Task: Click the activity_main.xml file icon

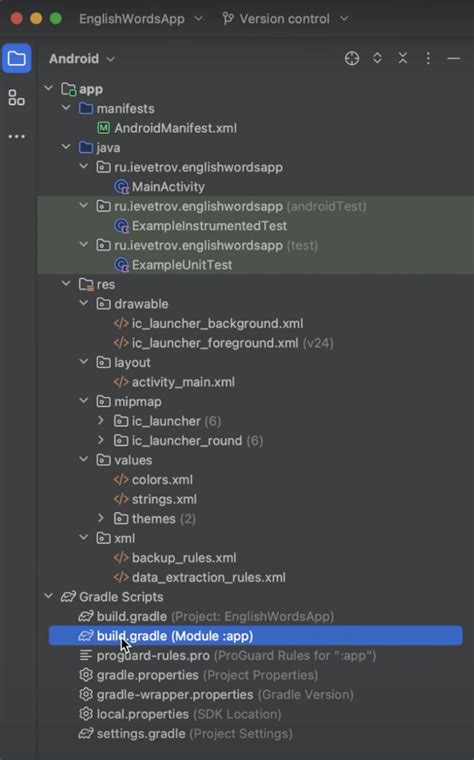Action: 121,382
